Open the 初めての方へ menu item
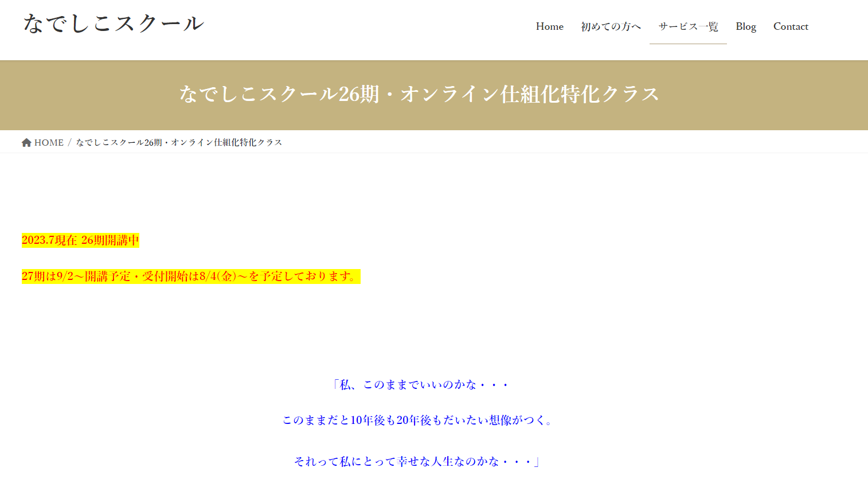Screen dimensions: 868x479 pos(611,26)
